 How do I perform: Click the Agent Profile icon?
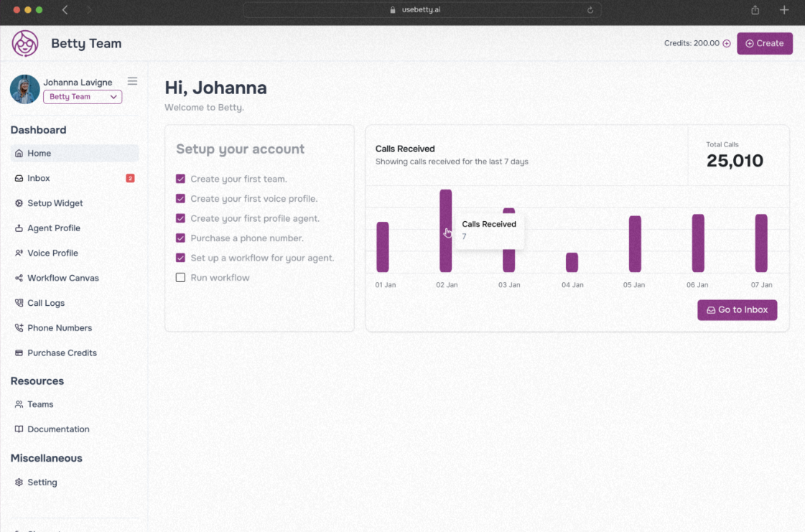[19, 228]
